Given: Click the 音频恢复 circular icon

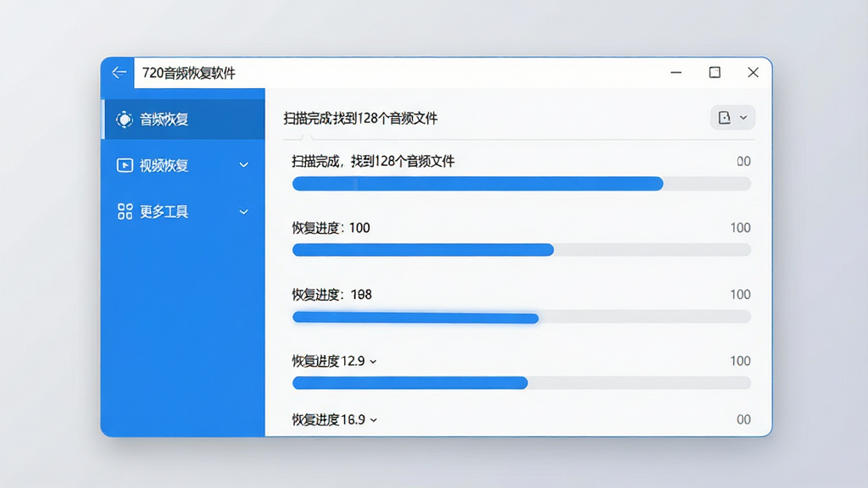Looking at the screenshot, I should coord(124,119).
